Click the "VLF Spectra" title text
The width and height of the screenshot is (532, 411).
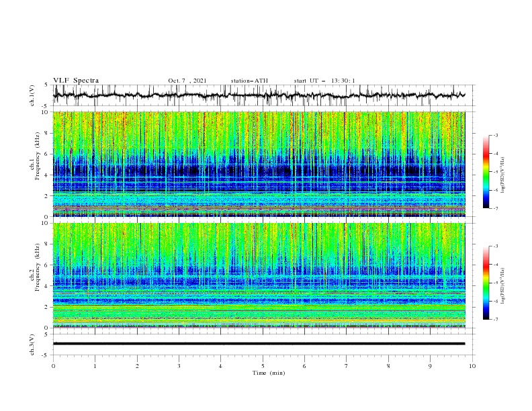point(76,81)
